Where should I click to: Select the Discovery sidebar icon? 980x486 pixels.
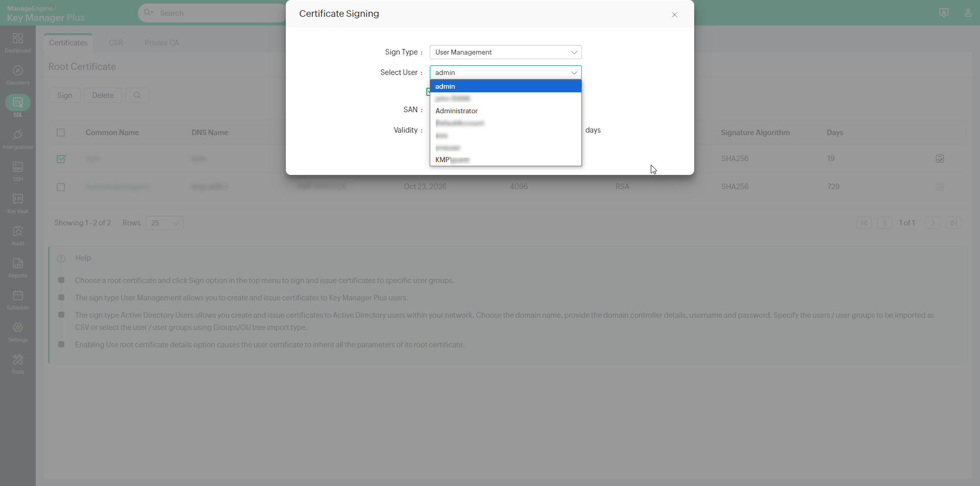click(18, 74)
